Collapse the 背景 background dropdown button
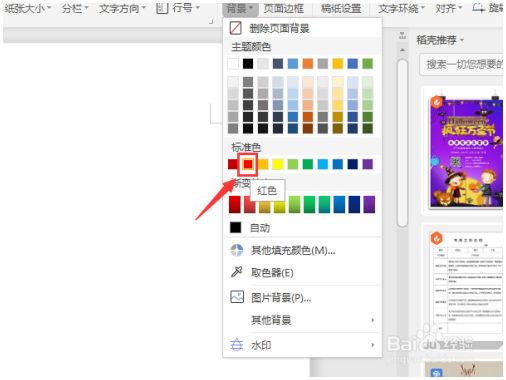This screenshot has width=506, height=380. 240,8
